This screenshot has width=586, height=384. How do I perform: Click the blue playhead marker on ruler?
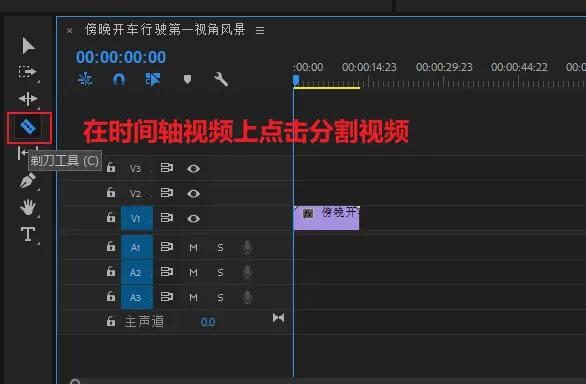296,80
